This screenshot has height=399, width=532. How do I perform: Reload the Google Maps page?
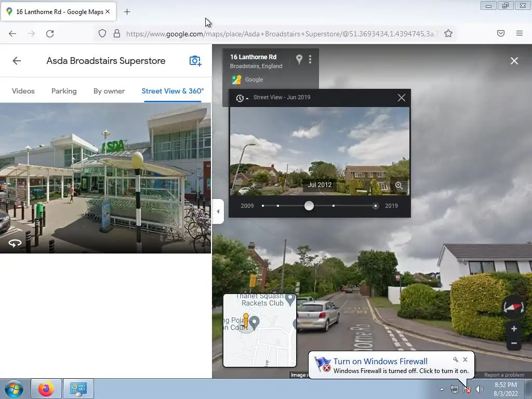click(50, 33)
